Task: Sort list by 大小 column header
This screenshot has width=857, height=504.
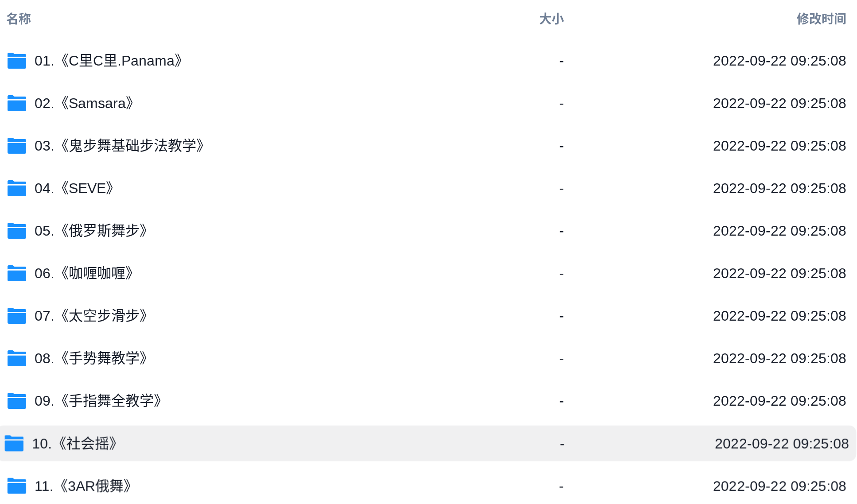Action: point(551,19)
